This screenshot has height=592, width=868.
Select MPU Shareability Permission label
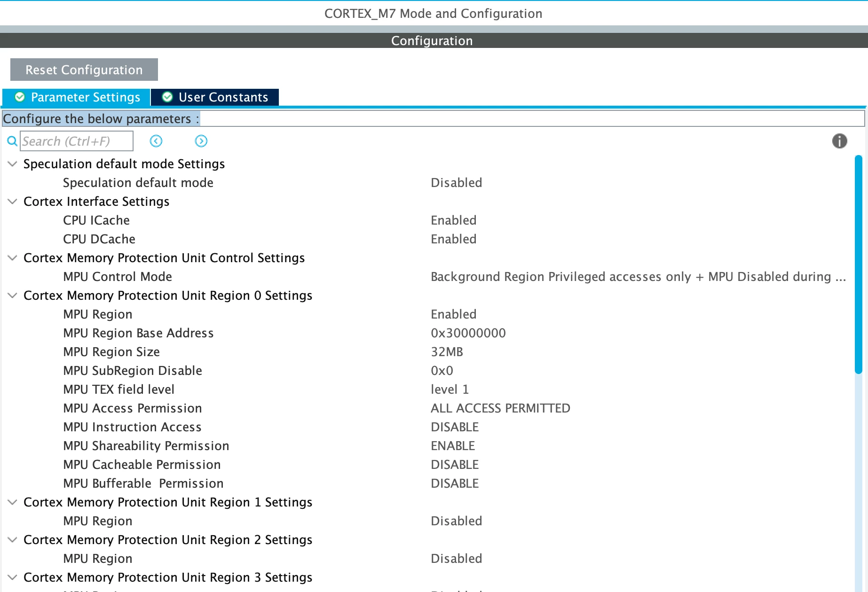coord(146,446)
